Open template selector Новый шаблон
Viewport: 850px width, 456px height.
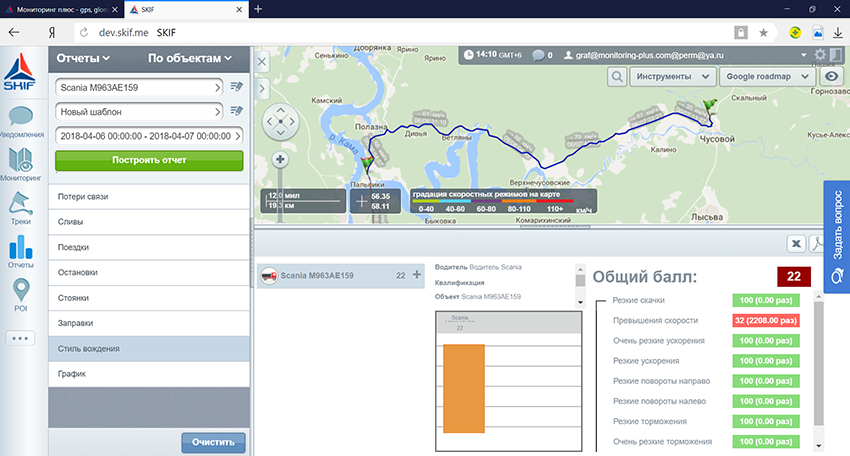coord(139,112)
